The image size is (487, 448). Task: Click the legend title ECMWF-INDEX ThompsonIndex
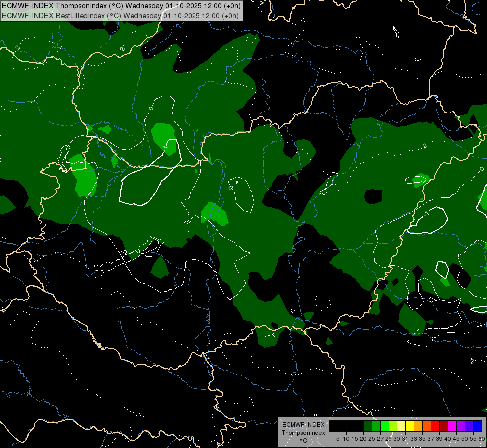[303, 429]
